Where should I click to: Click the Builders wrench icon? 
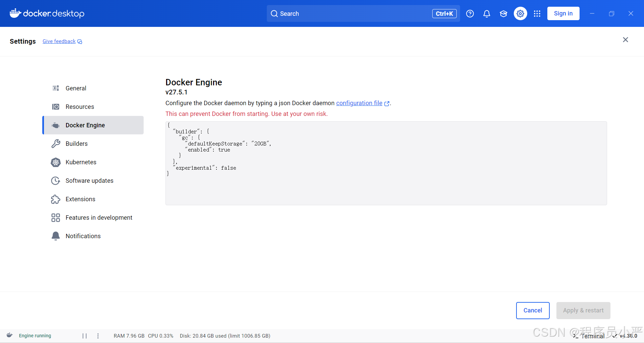pyautogui.click(x=56, y=143)
